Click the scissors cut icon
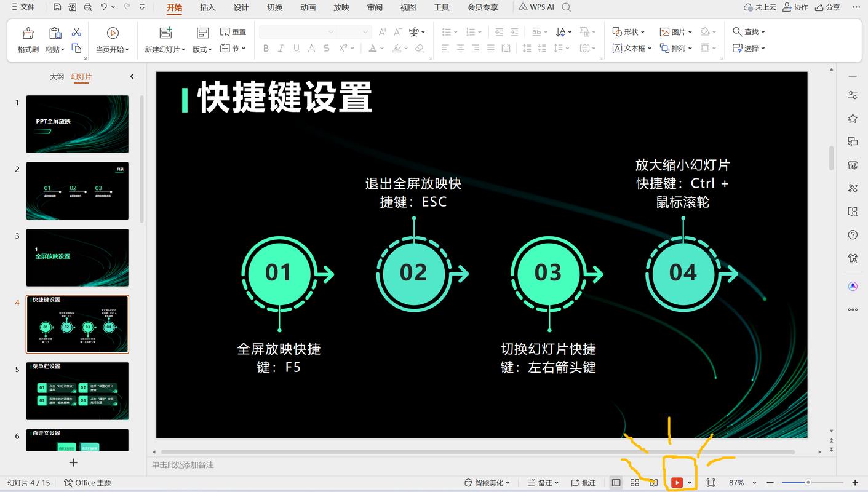868x492 pixels. 76,32
